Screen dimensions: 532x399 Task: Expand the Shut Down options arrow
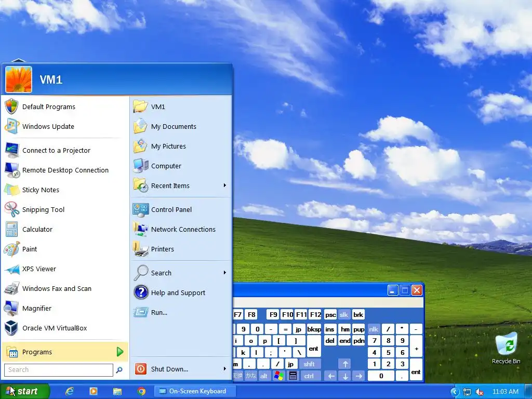click(224, 369)
